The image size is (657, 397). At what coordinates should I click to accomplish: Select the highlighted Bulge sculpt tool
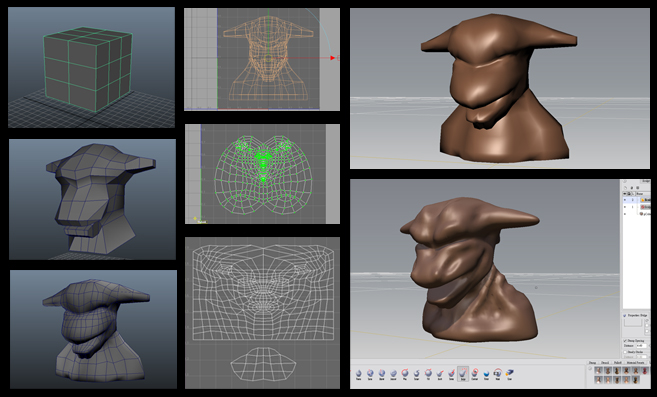pos(463,373)
